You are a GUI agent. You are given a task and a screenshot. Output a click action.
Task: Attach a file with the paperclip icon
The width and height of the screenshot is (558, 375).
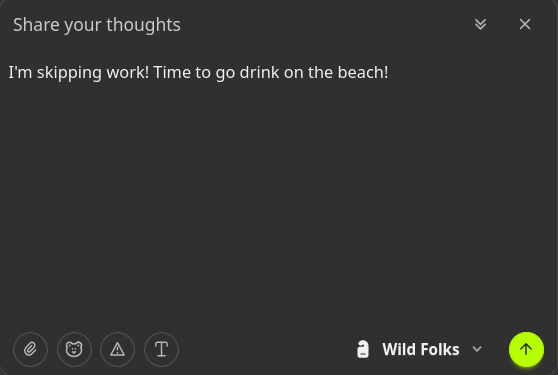(x=30, y=349)
